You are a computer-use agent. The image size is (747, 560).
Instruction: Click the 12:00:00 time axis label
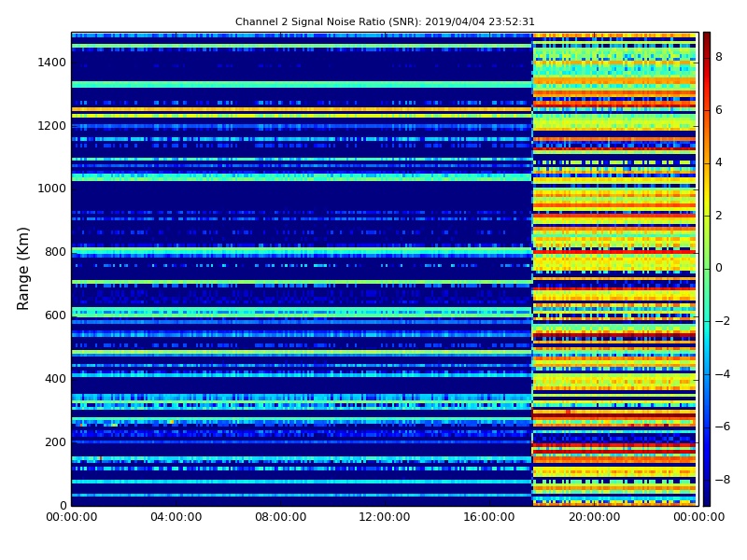385,517
